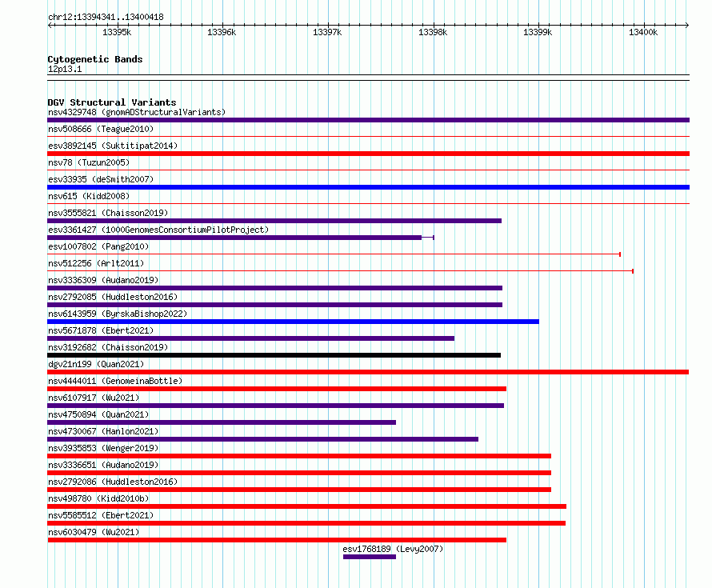Open nsv615 (Kidd2008) variant label
712x588 pixels.
click(89, 196)
